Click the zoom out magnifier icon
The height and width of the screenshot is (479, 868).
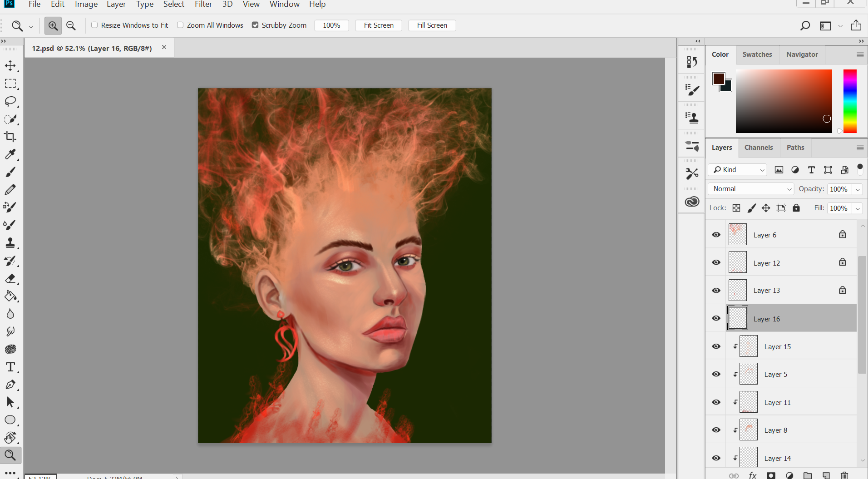pos(71,25)
